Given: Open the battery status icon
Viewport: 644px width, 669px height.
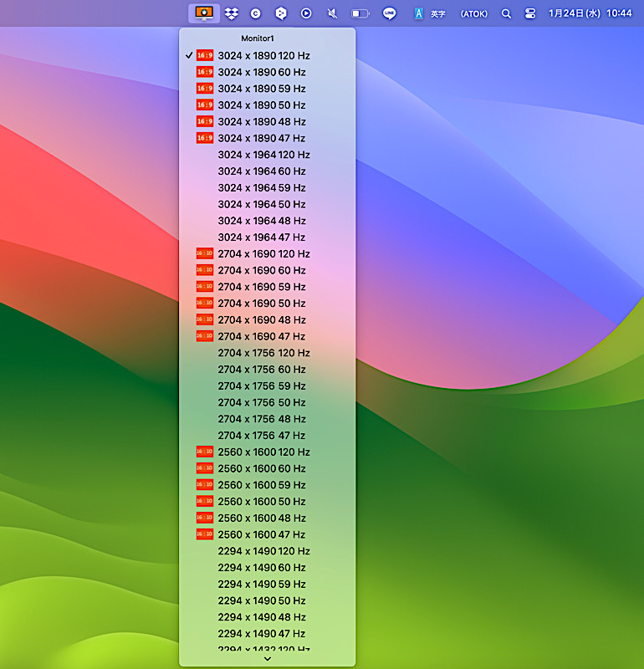Looking at the screenshot, I should [x=360, y=13].
